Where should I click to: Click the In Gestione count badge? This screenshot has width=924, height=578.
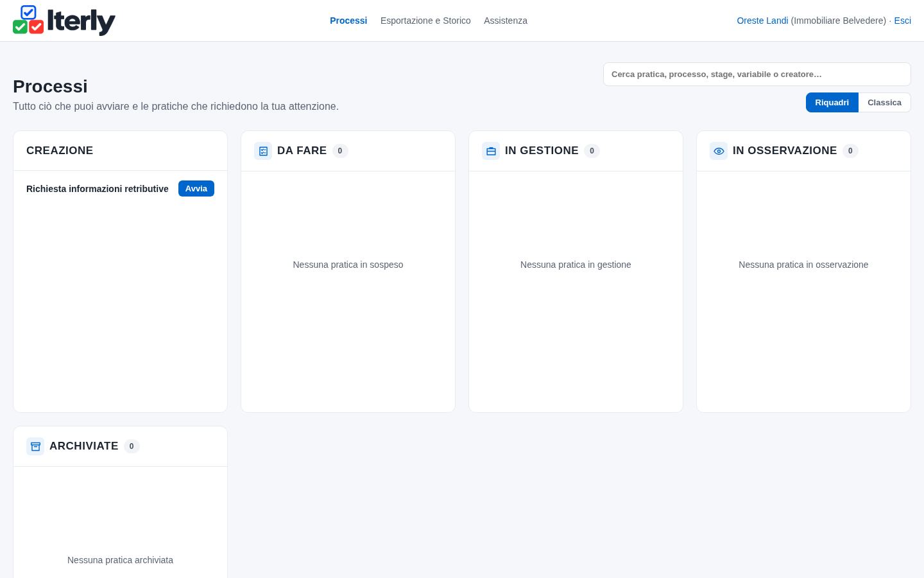592,151
